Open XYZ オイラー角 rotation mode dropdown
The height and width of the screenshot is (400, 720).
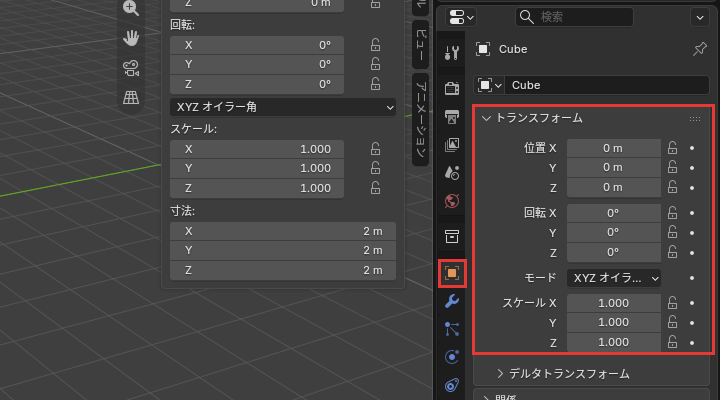(x=283, y=107)
